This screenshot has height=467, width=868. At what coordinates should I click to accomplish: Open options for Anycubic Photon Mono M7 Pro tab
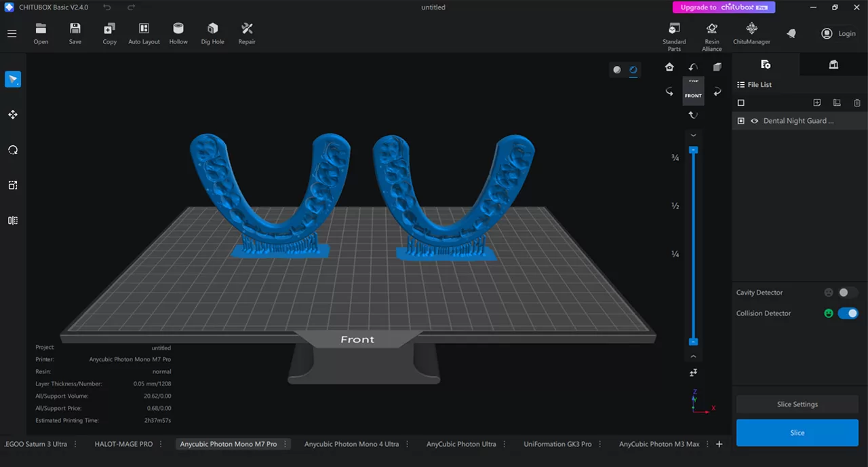(x=285, y=444)
